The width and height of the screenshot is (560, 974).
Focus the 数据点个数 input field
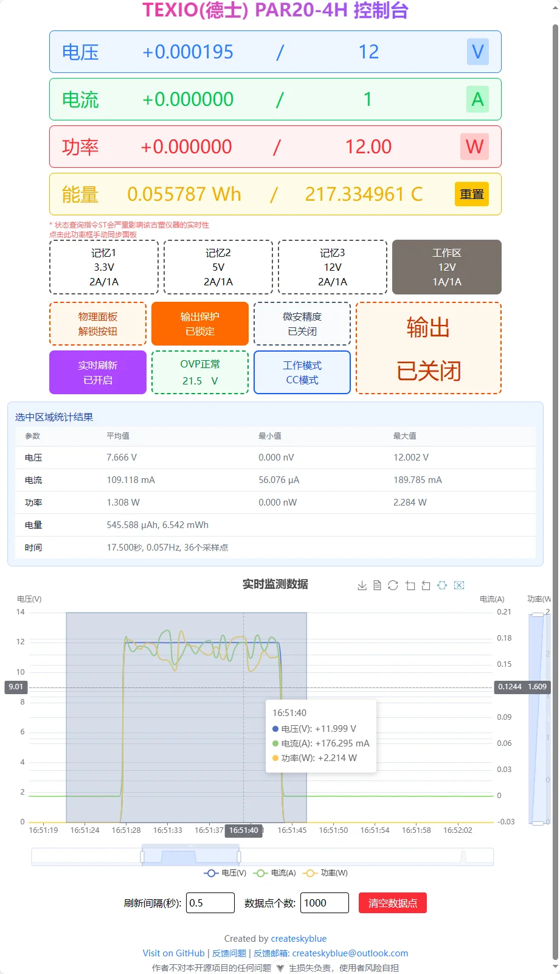pyautogui.click(x=325, y=903)
